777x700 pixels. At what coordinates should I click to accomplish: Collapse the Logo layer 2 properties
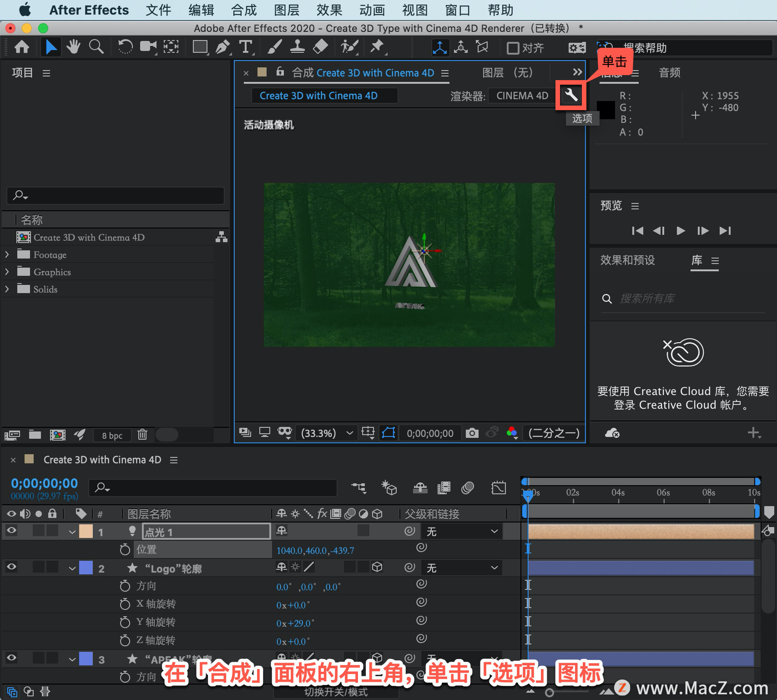point(72,568)
